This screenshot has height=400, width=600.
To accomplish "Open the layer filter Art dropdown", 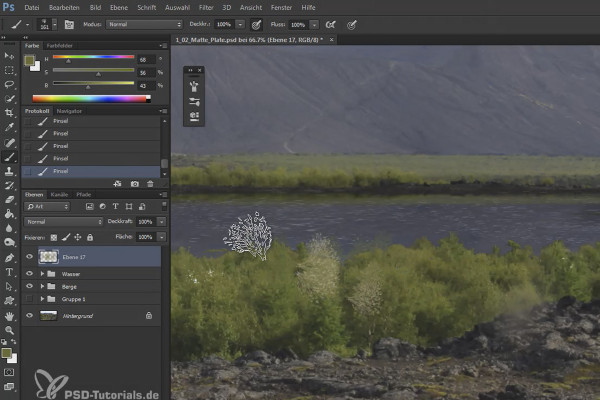I will pos(47,207).
